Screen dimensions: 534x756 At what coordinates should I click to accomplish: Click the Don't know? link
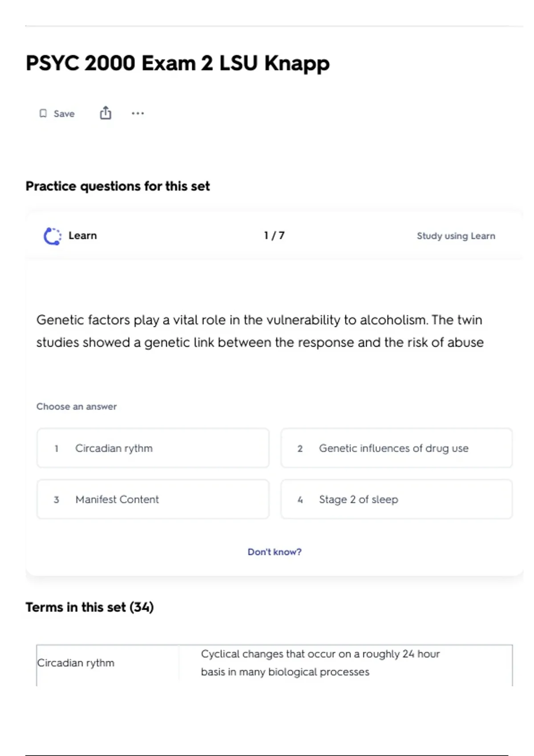click(x=275, y=552)
